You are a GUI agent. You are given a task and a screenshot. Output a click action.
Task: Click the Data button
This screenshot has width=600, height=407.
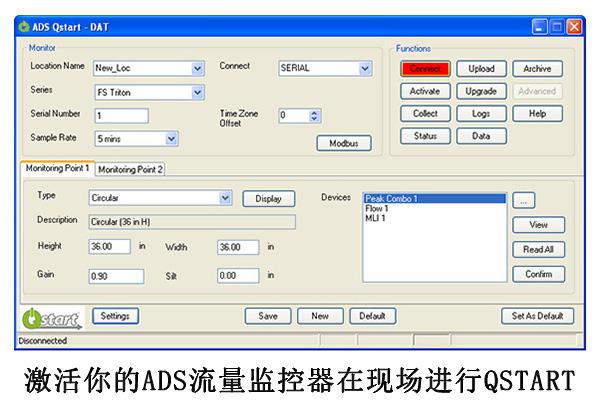pos(481,136)
